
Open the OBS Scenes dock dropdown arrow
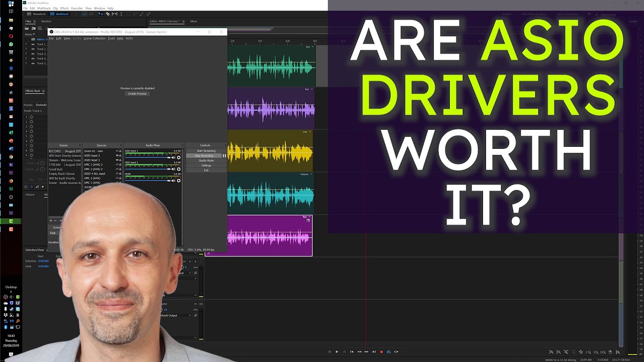[x=80, y=145]
